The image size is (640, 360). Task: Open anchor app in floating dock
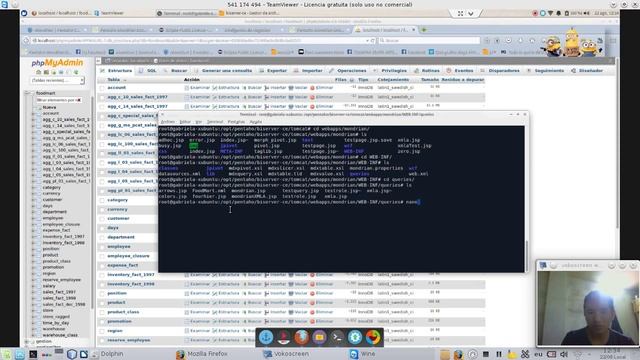tap(266, 337)
